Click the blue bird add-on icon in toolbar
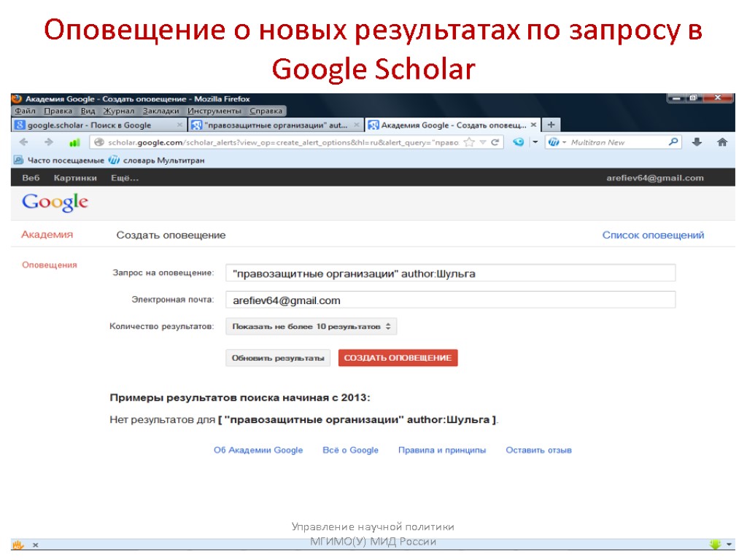 pyautogui.click(x=519, y=142)
